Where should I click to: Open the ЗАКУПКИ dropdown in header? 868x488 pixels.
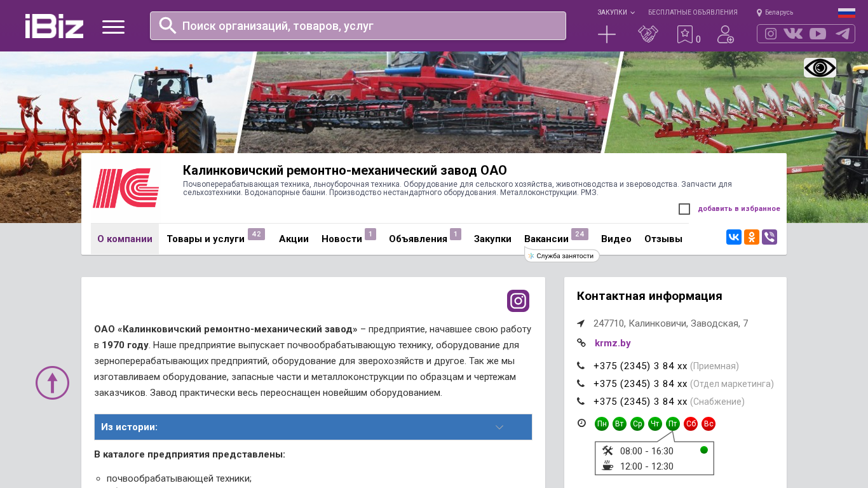[x=616, y=13]
